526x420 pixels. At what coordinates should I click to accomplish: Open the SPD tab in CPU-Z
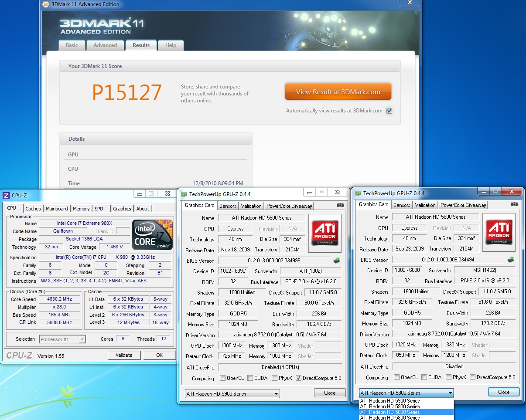tap(99, 209)
